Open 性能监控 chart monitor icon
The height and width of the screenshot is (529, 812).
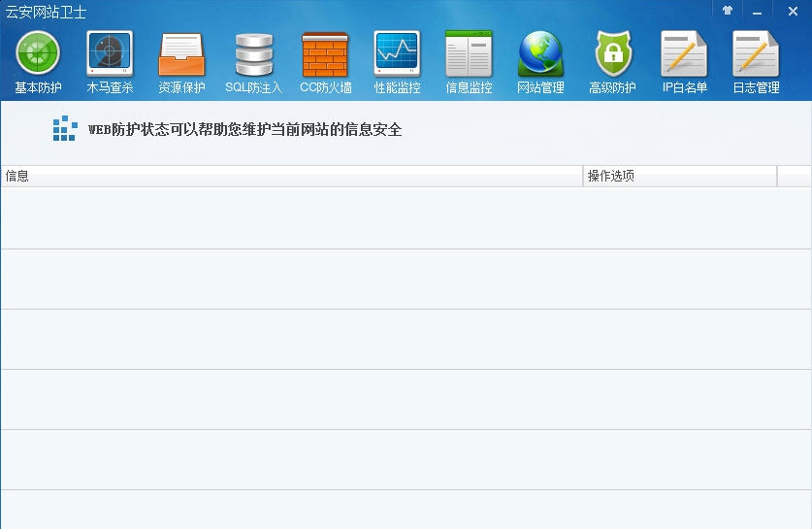[397, 52]
